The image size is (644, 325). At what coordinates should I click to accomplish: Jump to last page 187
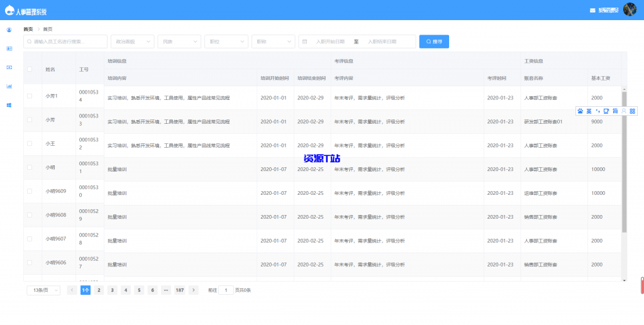pyautogui.click(x=180, y=290)
